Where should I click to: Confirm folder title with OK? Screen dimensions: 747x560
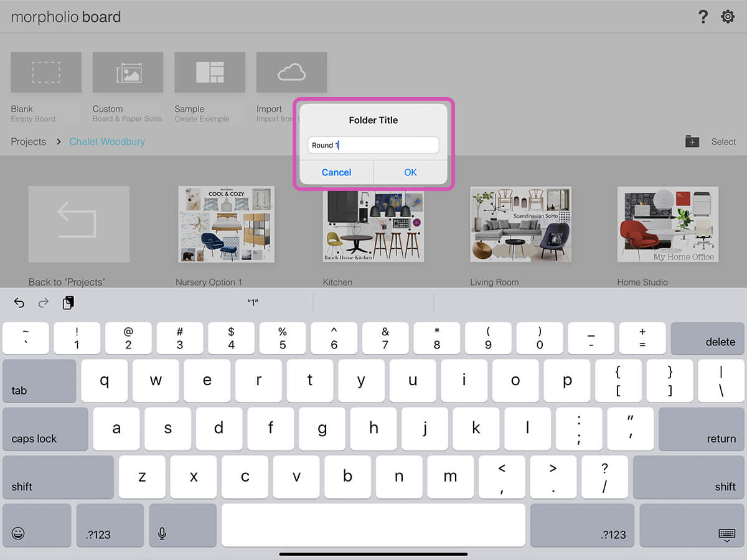pyautogui.click(x=410, y=172)
